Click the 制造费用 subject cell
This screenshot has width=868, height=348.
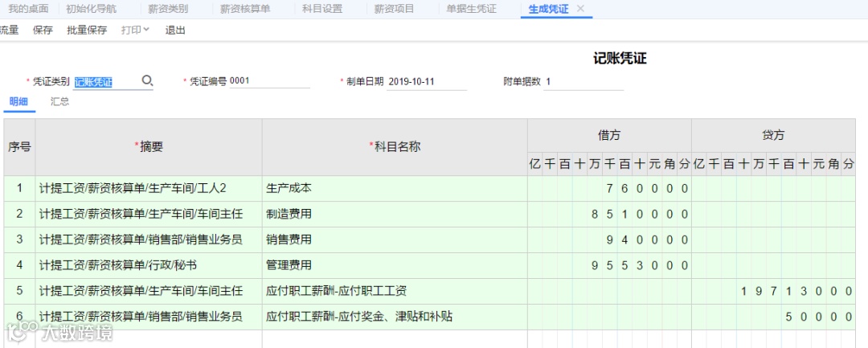pyautogui.click(x=394, y=214)
